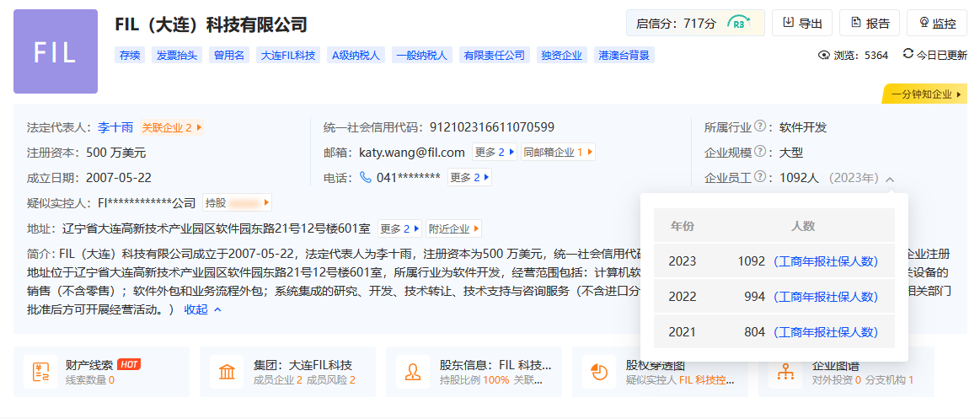Collapse the 企业员工 year chevron
This screenshot has width=980, height=419.
pos(890,179)
